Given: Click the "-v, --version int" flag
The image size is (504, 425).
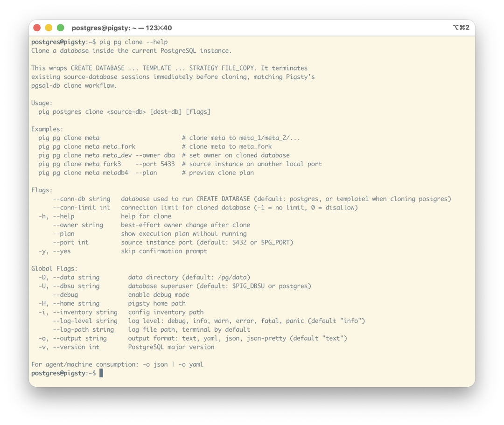Looking at the screenshot, I should click(69, 347).
